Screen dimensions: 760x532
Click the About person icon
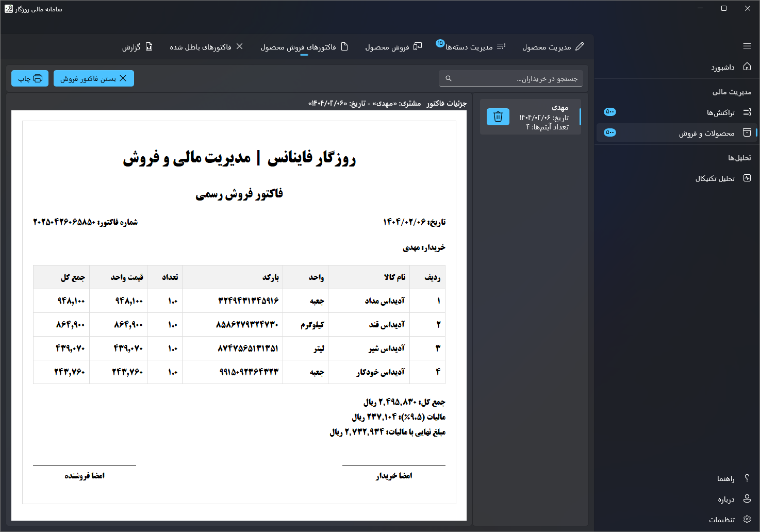pyautogui.click(x=747, y=498)
